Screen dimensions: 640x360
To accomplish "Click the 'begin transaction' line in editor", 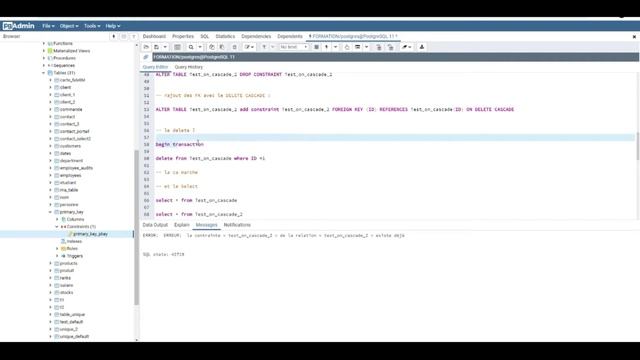I will pyautogui.click(x=180, y=144).
